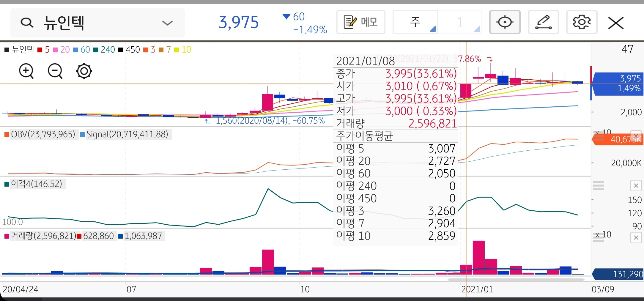
Task: Close the OBV indicator panel
Action: [x=636, y=136]
